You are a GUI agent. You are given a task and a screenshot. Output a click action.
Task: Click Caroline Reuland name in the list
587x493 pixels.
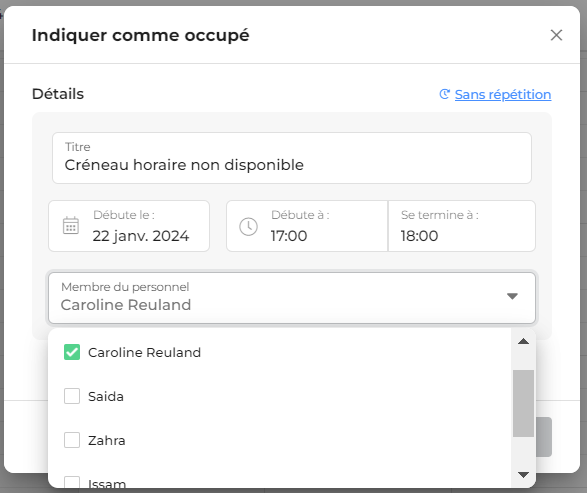[x=145, y=352]
